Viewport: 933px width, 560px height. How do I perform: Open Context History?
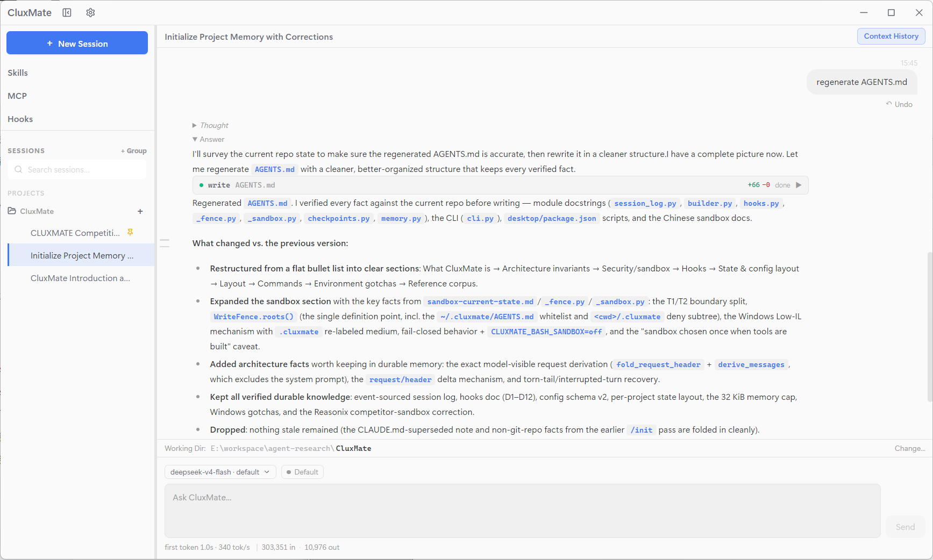tap(891, 36)
